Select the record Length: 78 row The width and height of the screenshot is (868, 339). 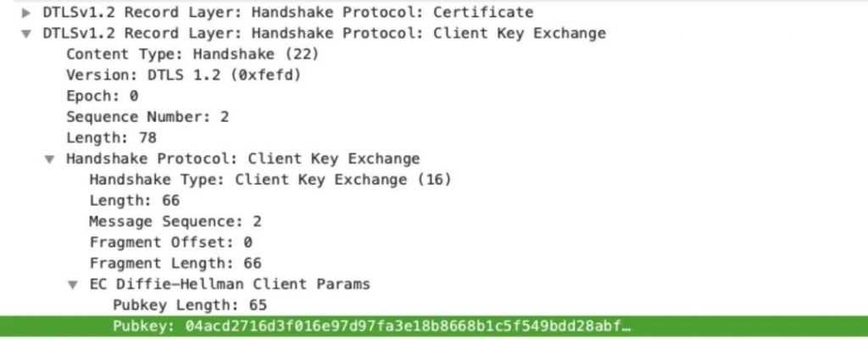(111, 138)
